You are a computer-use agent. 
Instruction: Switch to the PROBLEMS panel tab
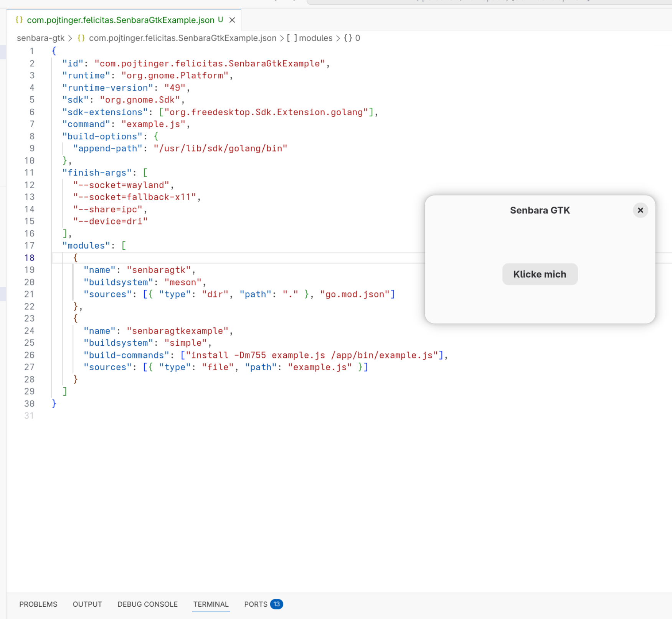(x=38, y=604)
